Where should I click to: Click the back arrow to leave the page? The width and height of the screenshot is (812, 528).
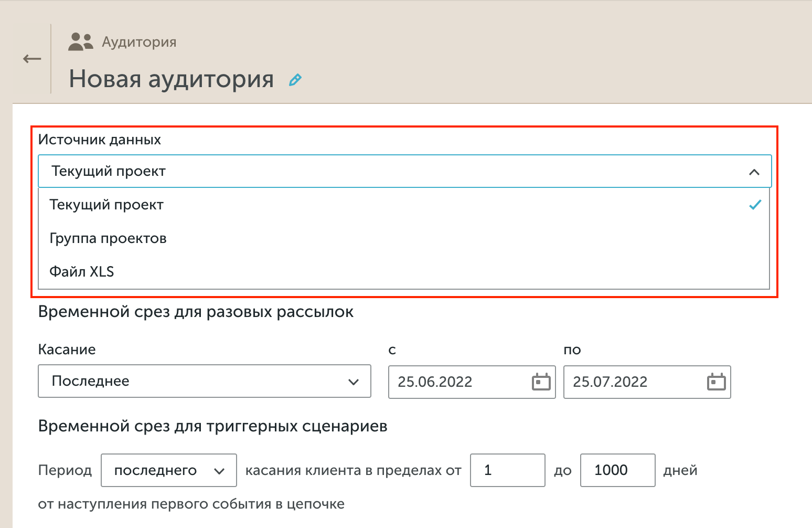tap(31, 59)
